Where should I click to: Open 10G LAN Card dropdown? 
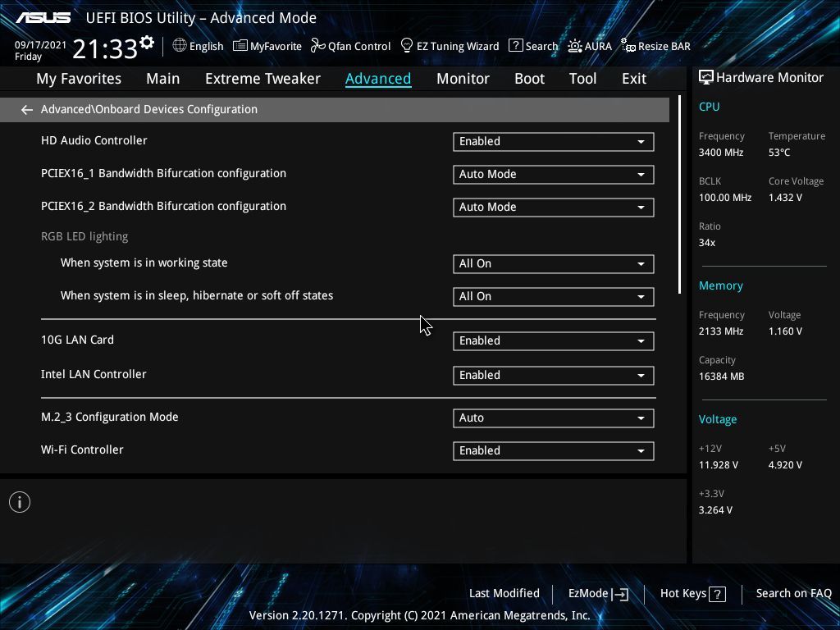click(553, 340)
